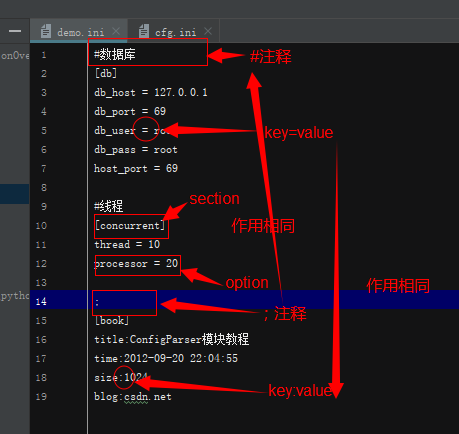This screenshot has width=459, height=434.
Task: Switch to the cfg.ini tab
Action: coord(173,31)
